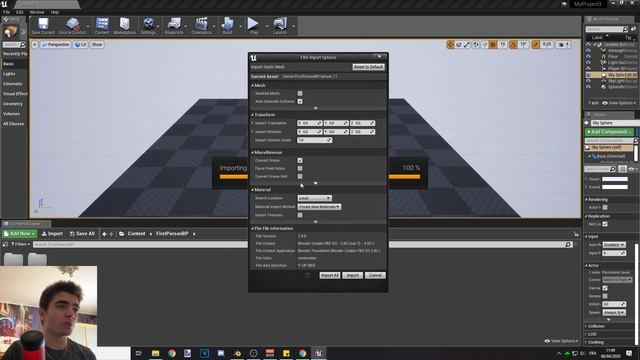Viewport: 640px width, 360px height.
Task: Click the Import button in FBX dialog
Action: pyautogui.click(x=353, y=276)
